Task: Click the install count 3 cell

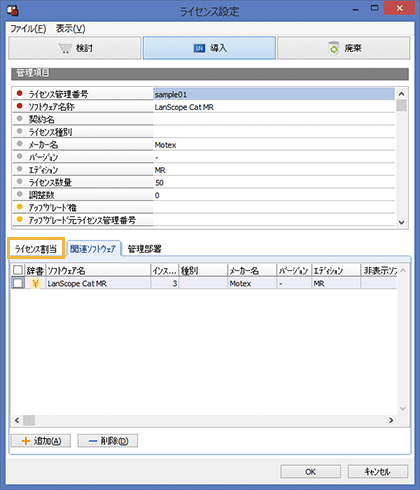Action: pos(165,283)
